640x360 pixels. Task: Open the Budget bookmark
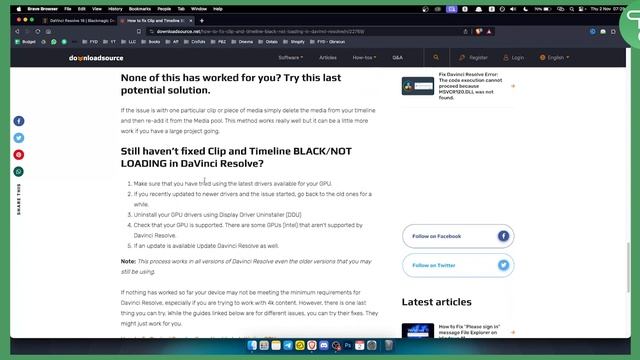coord(25,42)
